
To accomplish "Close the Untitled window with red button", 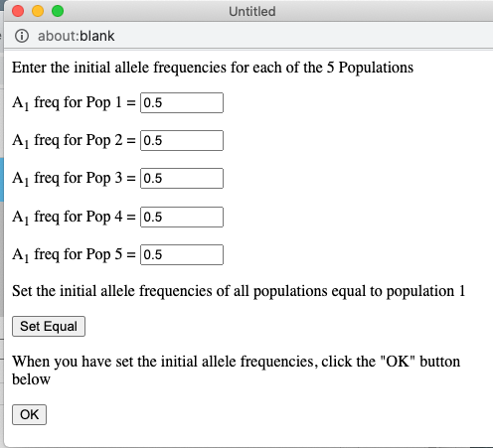I will tap(18, 11).
